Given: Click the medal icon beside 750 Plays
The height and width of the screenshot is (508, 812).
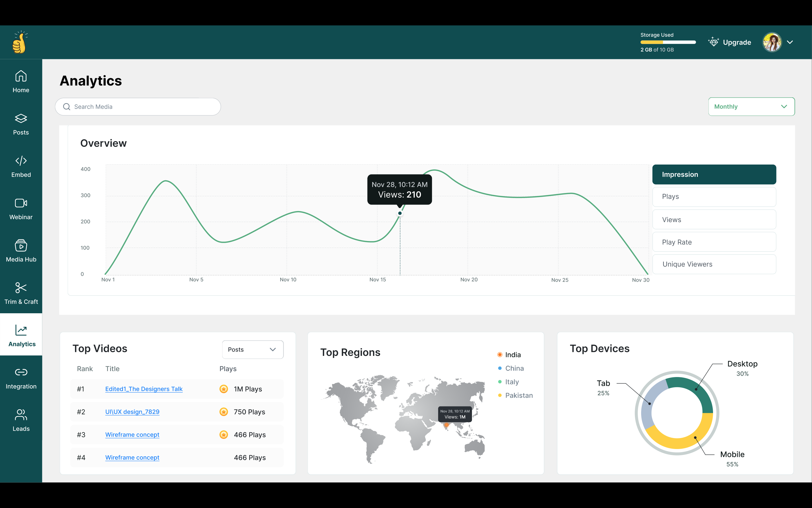Looking at the screenshot, I should (224, 411).
